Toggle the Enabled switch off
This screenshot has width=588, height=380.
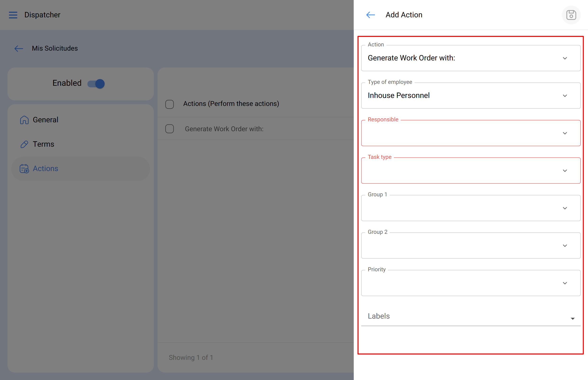pos(96,84)
